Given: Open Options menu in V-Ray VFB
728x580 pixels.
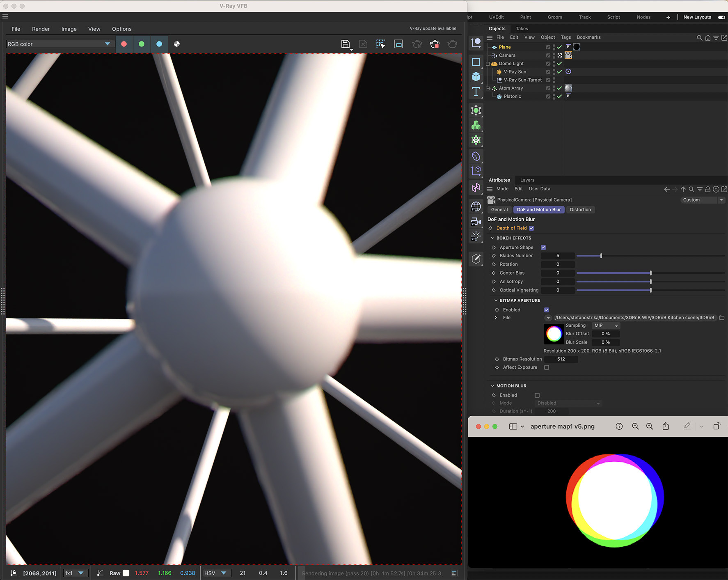Looking at the screenshot, I should tap(121, 29).
